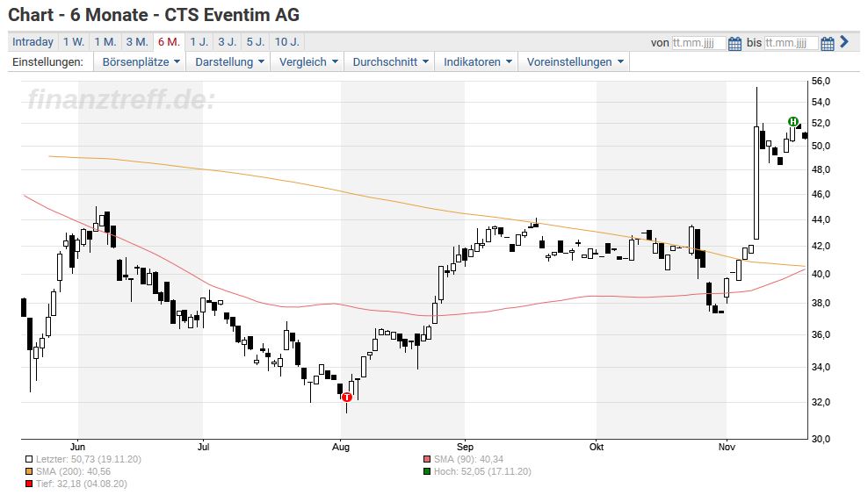Select the 3 M. time range tab
868x495 pixels.
pyautogui.click(x=137, y=42)
